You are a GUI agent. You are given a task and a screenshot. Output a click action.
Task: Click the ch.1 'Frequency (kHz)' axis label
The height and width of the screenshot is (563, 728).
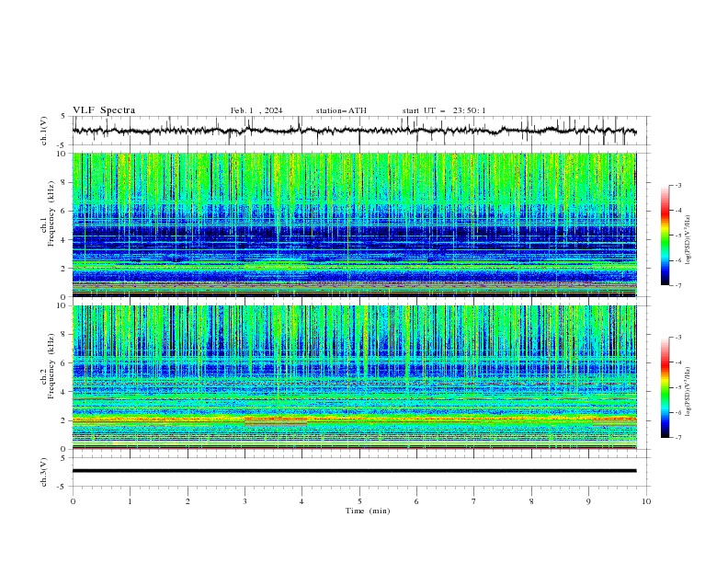(x=51, y=214)
